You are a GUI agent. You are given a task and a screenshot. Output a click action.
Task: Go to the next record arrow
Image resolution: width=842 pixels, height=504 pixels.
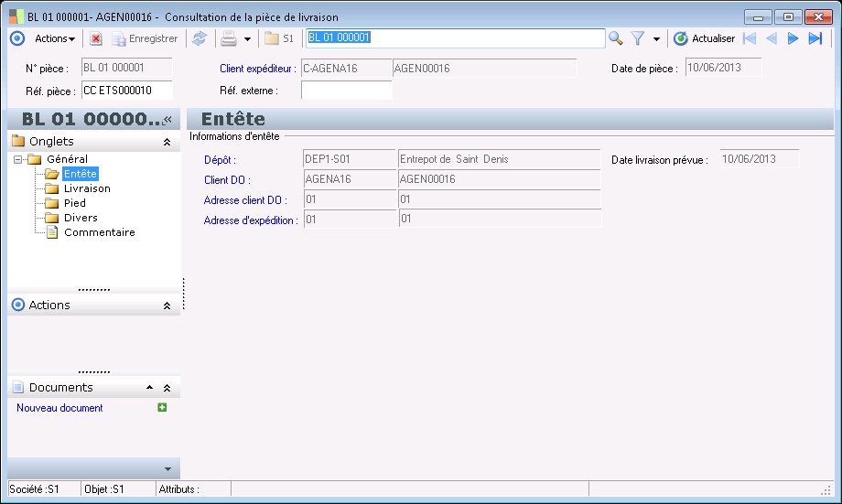tap(793, 38)
